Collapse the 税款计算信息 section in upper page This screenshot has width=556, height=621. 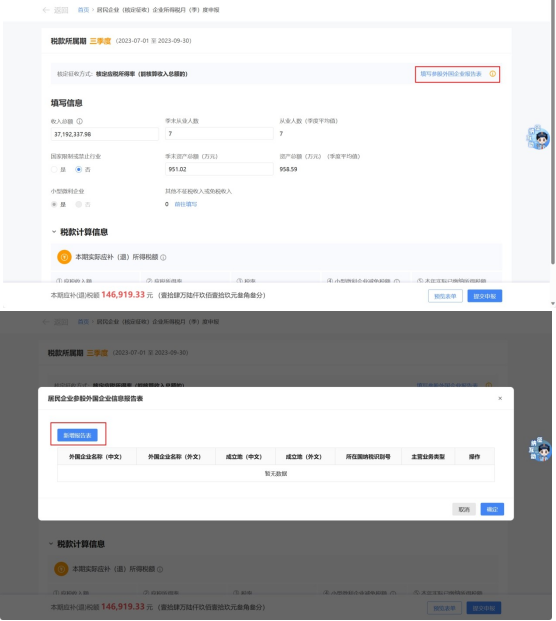54,232
